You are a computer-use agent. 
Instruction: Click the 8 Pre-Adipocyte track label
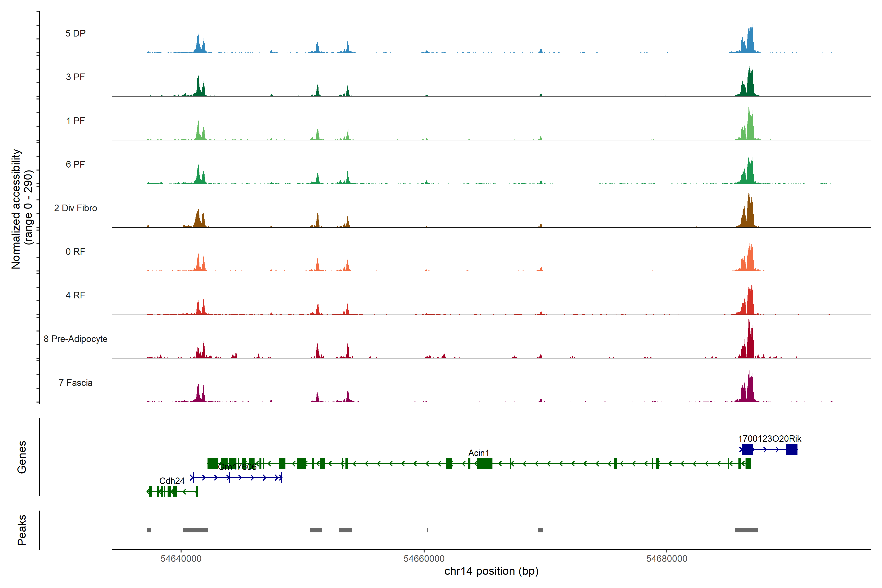pyautogui.click(x=75, y=339)
